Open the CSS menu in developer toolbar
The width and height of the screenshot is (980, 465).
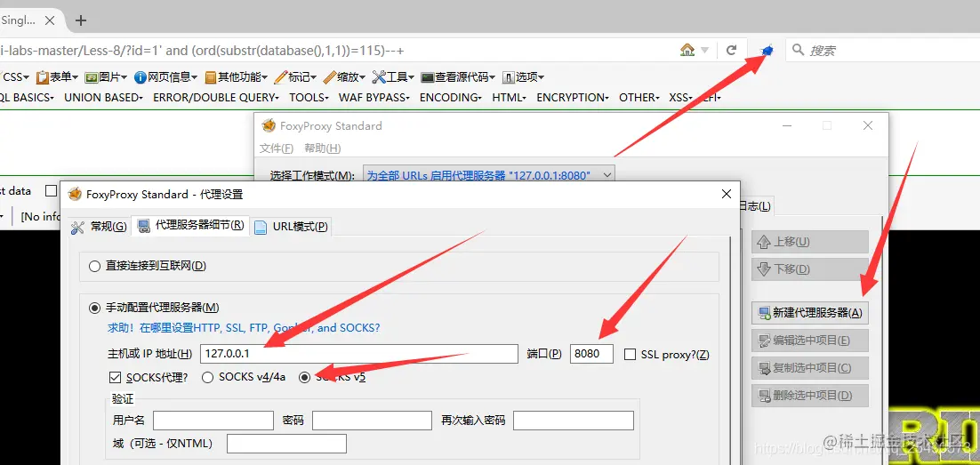point(16,77)
